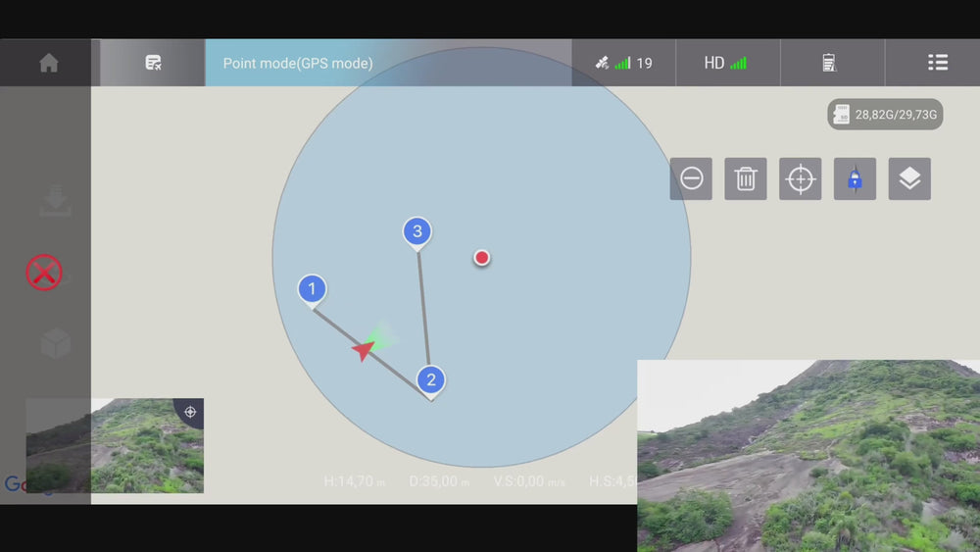Tap the 3D cube icon in sidebar
The image size is (980, 552).
(x=55, y=343)
